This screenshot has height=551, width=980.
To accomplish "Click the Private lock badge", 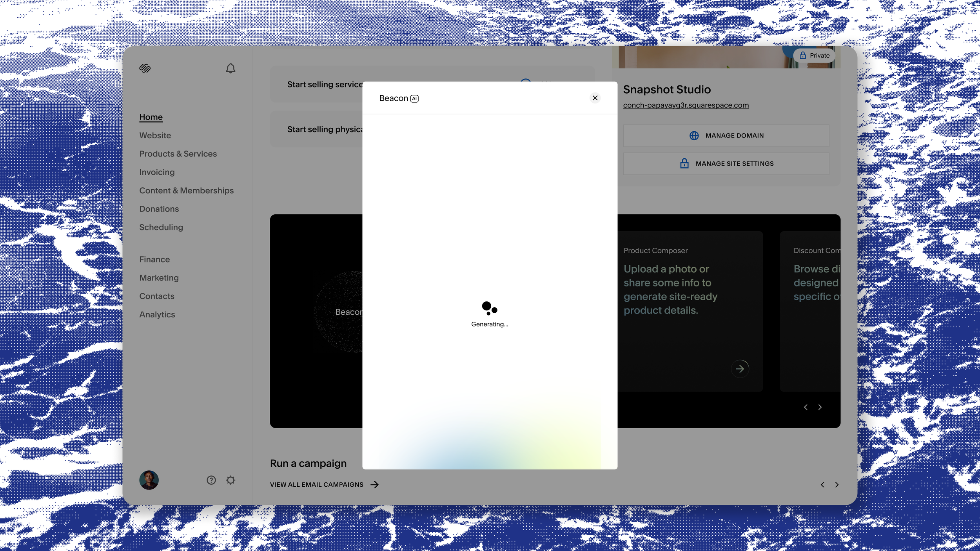I will (815, 56).
